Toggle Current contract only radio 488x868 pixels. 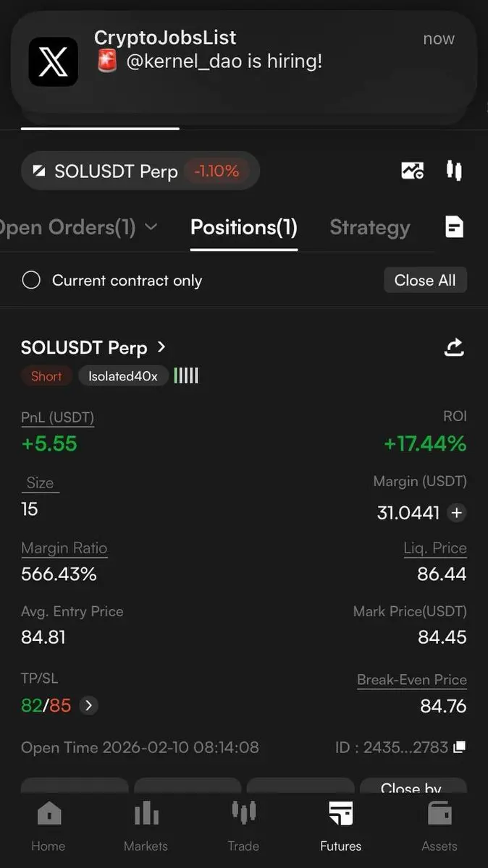click(x=31, y=280)
